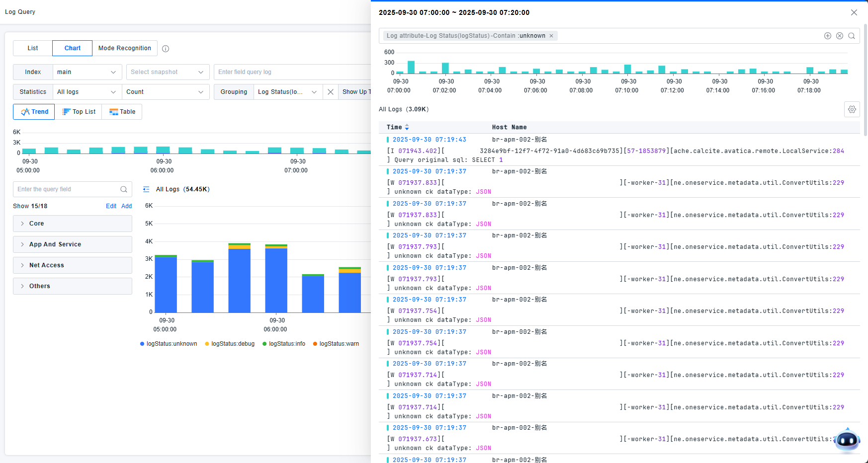Switch to the List tab

33,48
